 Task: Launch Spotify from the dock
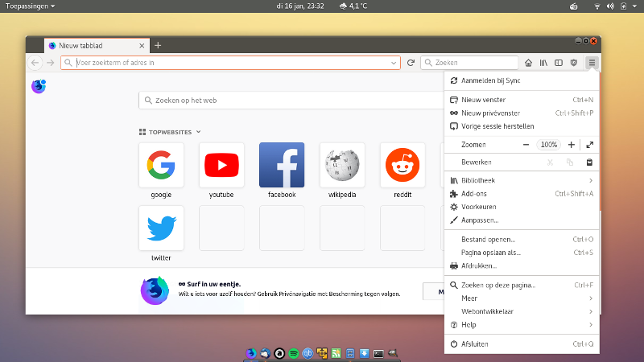tap(293, 353)
